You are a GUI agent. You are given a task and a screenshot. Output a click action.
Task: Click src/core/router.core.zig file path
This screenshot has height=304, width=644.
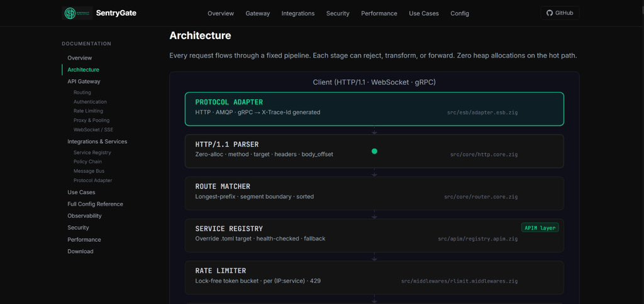coord(481,197)
